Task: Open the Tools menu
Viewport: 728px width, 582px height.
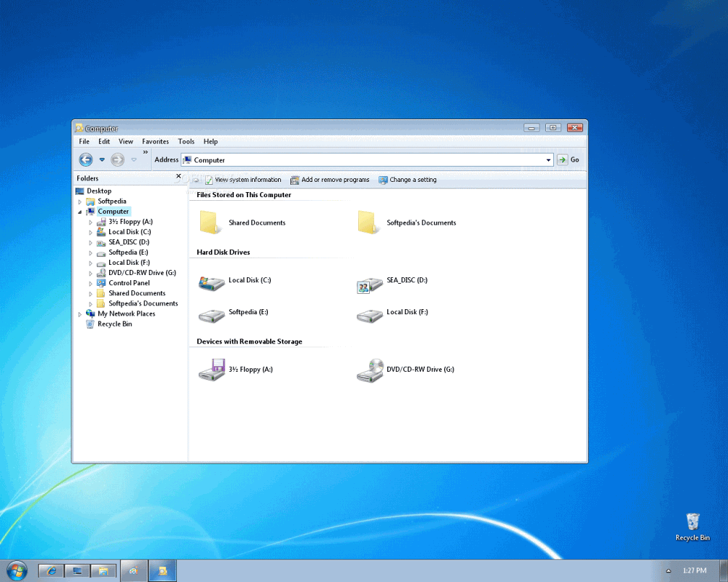Action: point(186,142)
